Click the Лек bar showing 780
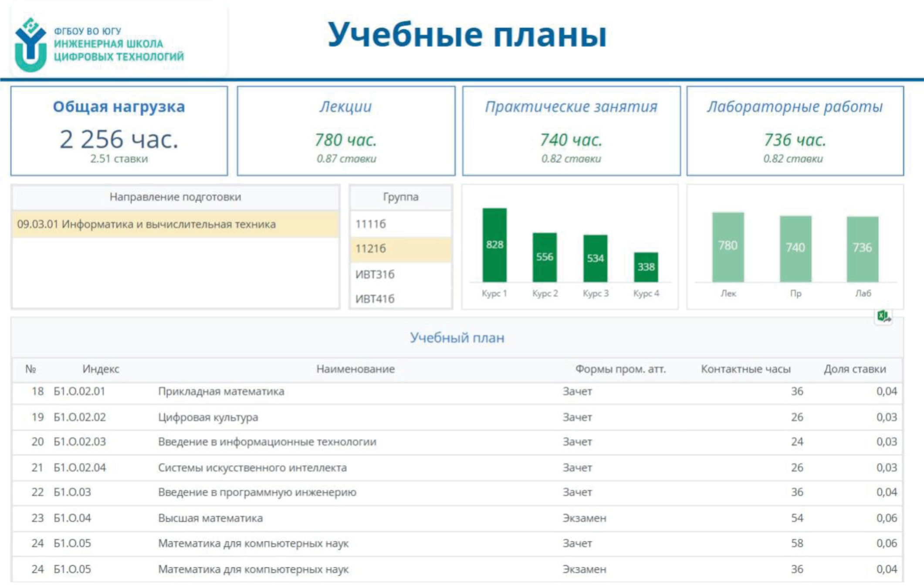Viewport: 924px width, 586px height. (x=728, y=247)
